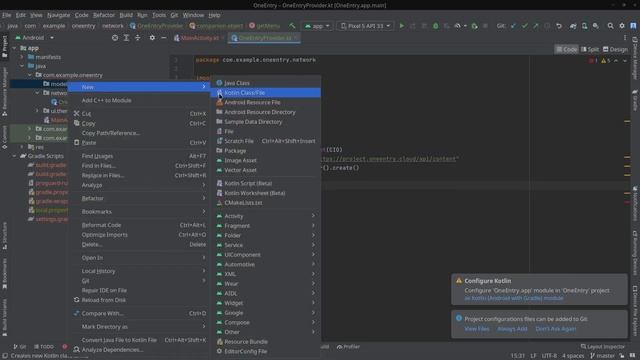
Task: Open the Pixel 5 API 33 device dropdown
Action: click(365, 26)
